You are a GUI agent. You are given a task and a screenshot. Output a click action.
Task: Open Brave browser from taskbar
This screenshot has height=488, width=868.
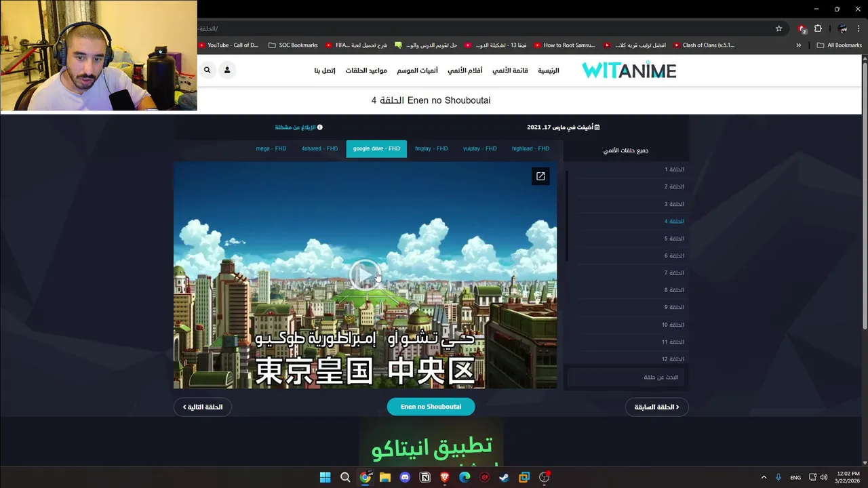click(x=445, y=477)
